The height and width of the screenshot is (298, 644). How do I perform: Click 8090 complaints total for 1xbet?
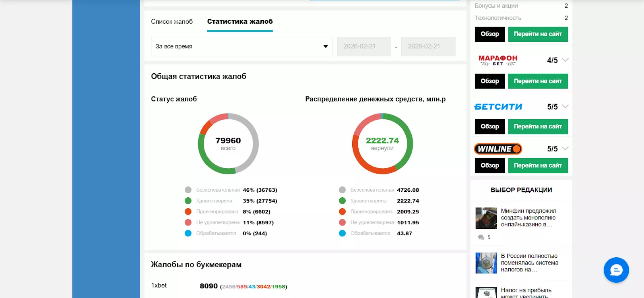[208, 286]
